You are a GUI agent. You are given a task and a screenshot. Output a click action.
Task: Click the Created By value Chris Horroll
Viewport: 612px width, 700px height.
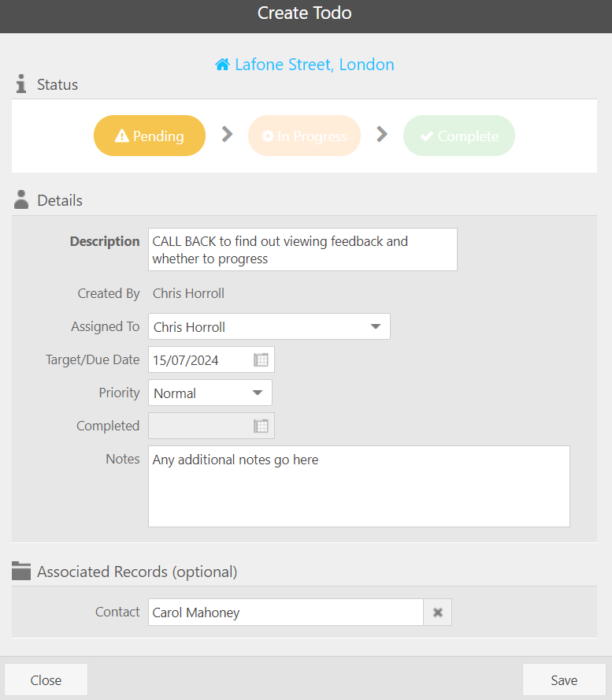point(189,293)
